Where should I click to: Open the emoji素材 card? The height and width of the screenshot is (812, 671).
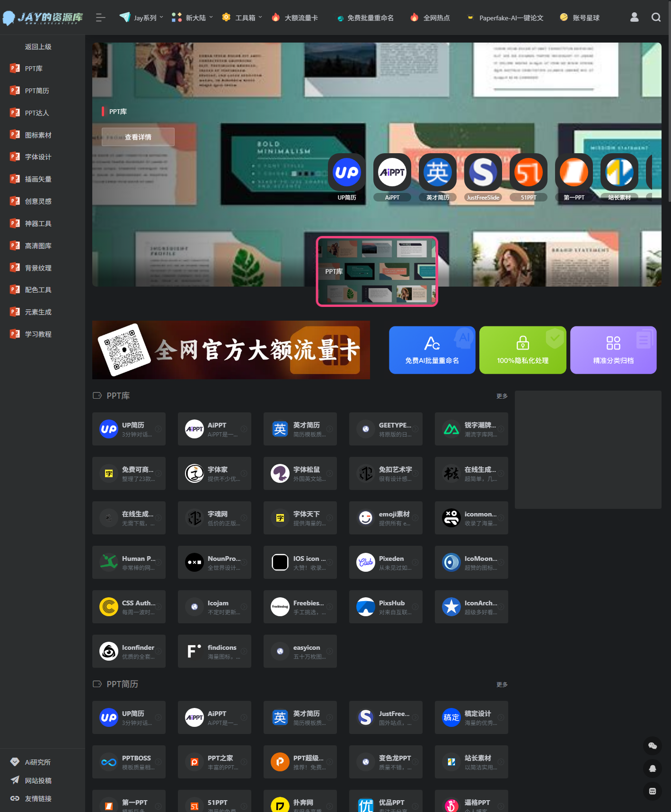386,518
